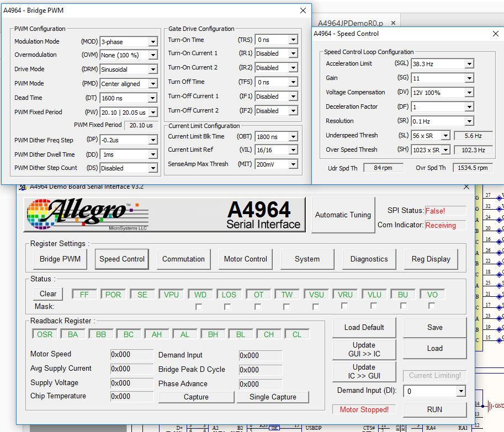
Task: Expand the SenseAmp Max Thresh dropdown
Action: click(293, 164)
